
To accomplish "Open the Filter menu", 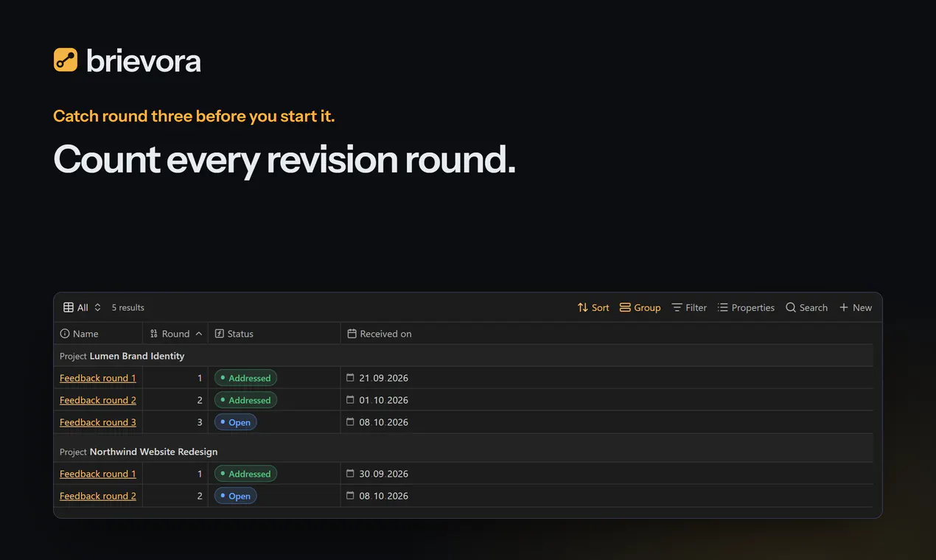I will 689,307.
